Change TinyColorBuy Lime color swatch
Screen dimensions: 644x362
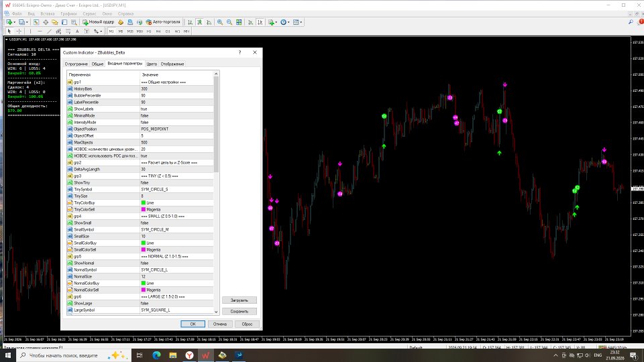click(x=144, y=202)
